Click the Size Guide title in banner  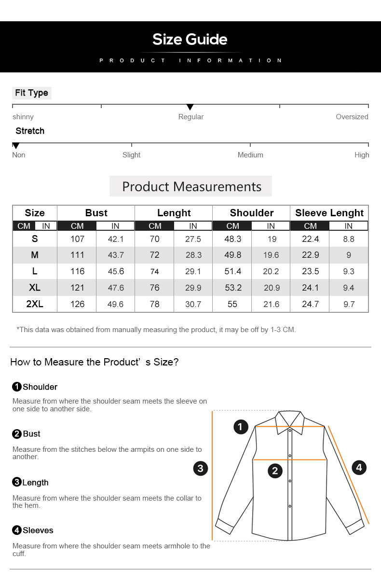tap(190, 40)
